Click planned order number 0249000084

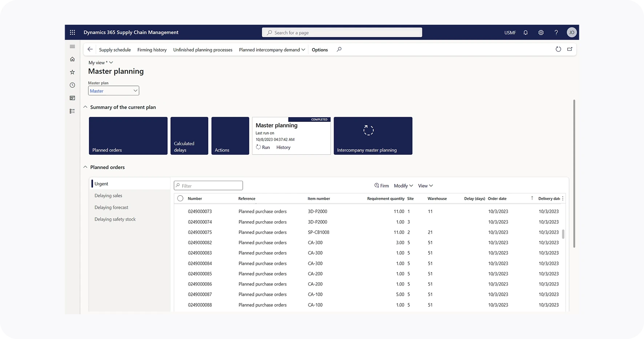[x=200, y=263]
